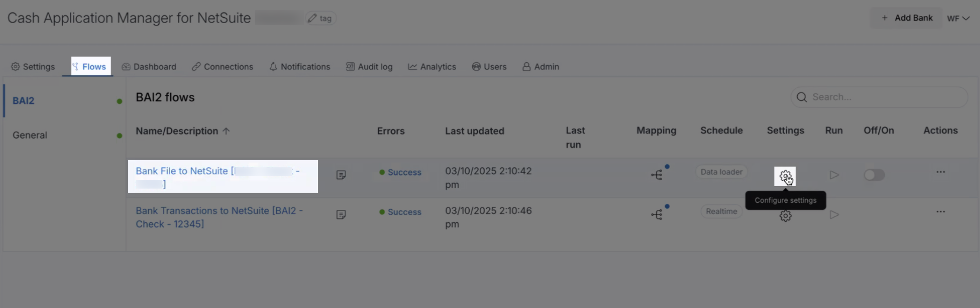Open description note icon for Bank File flow
Image resolution: width=980 pixels, height=308 pixels.
point(341,175)
